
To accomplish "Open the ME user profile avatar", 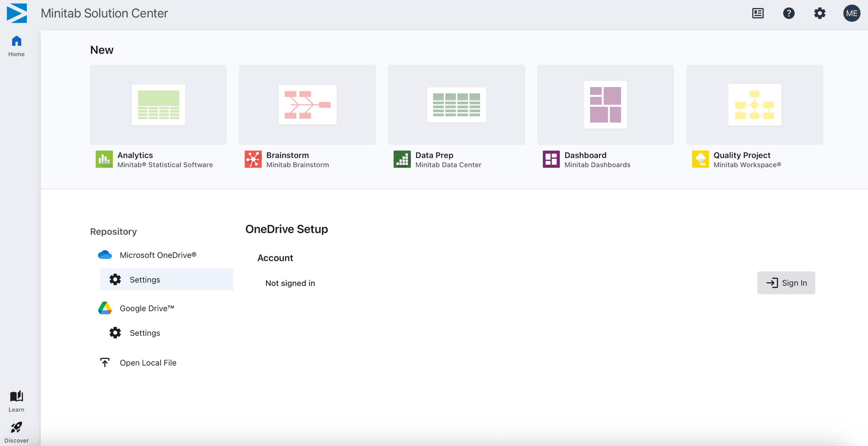I will point(851,13).
